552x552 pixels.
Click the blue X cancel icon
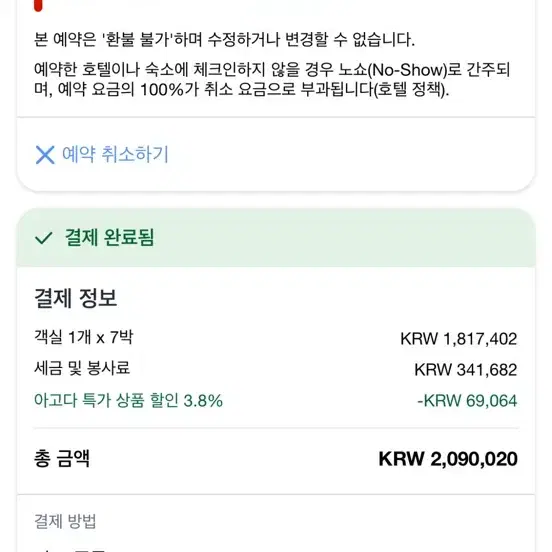click(x=45, y=155)
